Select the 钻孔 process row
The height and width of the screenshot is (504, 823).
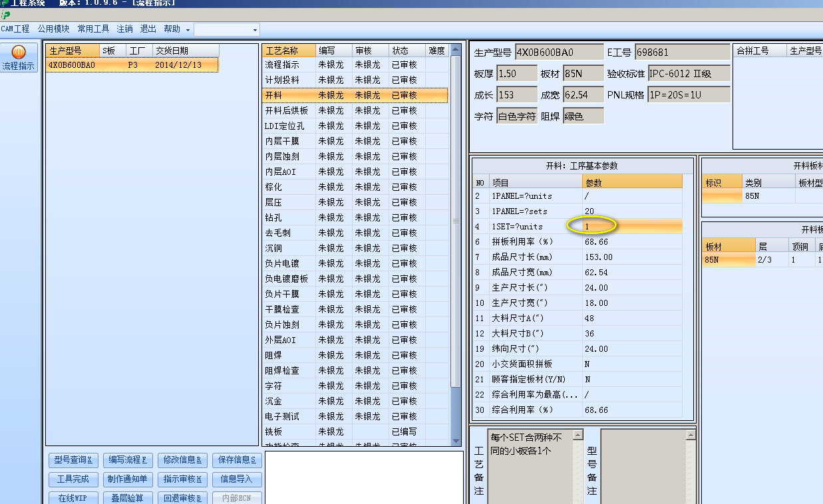point(356,217)
